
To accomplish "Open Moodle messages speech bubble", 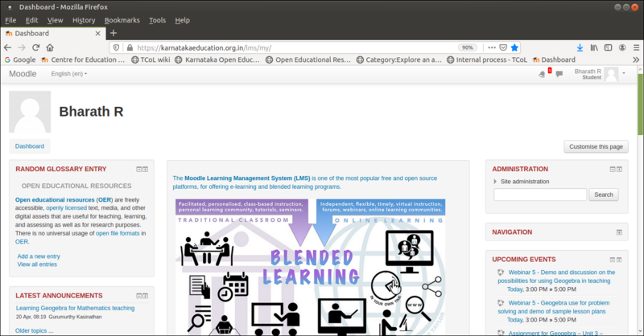I will pos(559,74).
